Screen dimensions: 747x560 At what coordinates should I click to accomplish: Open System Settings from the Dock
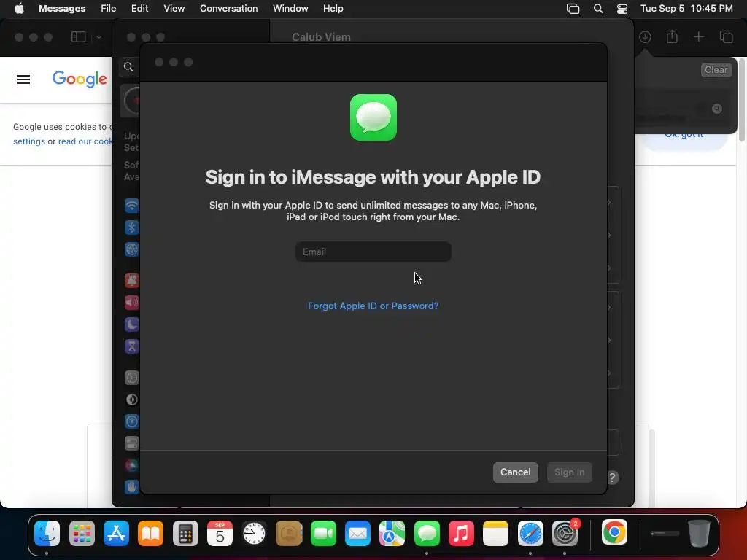coord(565,533)
